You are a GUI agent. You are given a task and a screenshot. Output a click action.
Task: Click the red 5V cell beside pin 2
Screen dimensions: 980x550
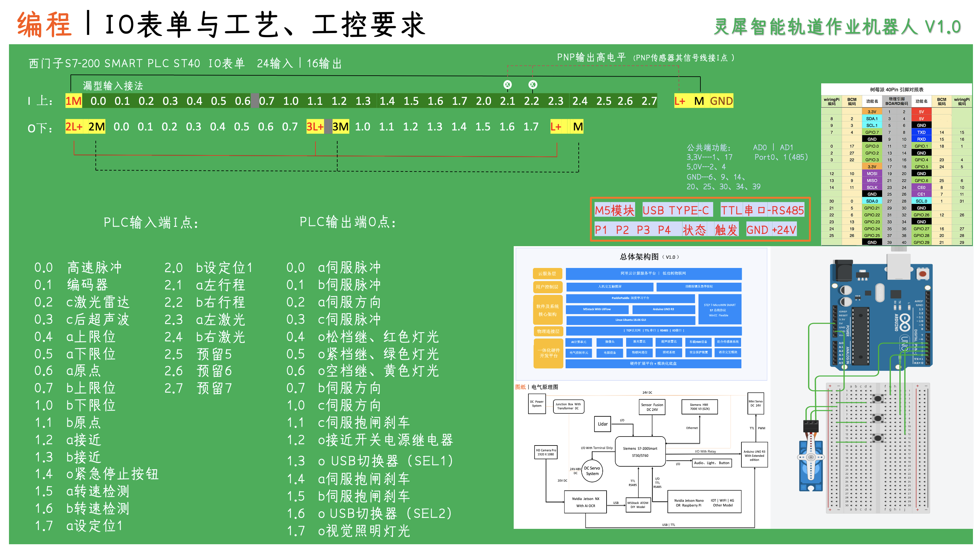tap(921, 112)
